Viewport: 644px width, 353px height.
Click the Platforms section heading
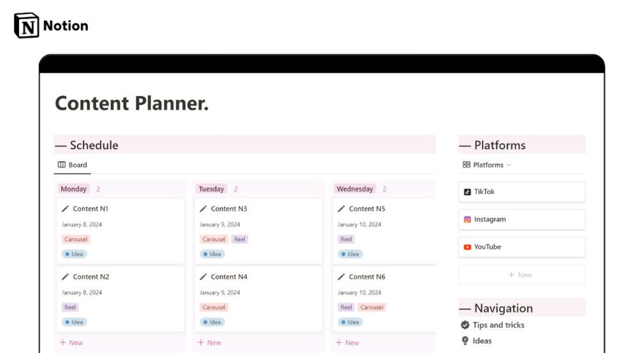coord(500,145)
